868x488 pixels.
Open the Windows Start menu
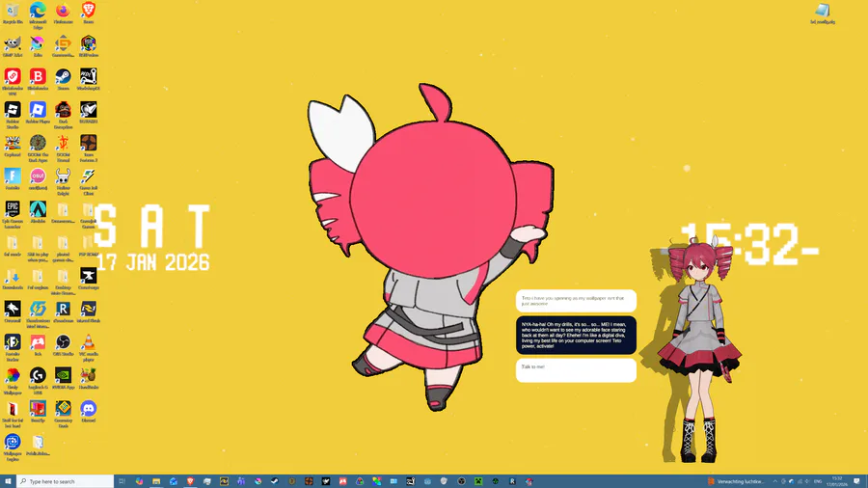[8, 481]
